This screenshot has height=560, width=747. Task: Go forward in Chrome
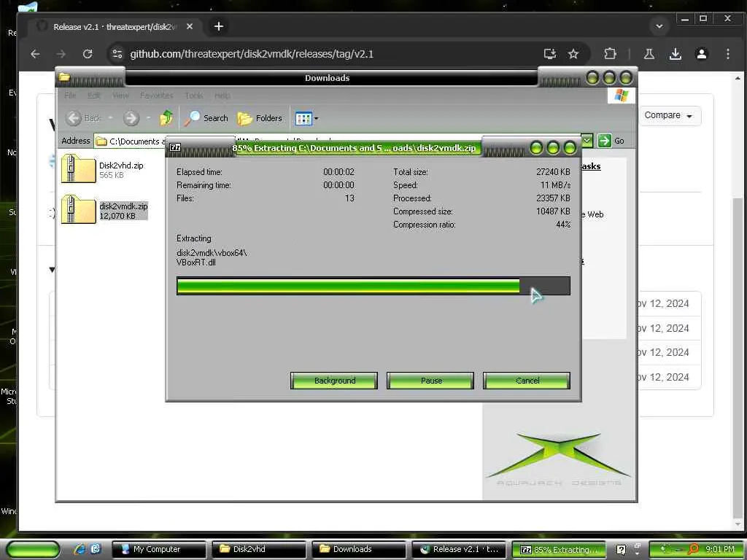pos(61,54)
